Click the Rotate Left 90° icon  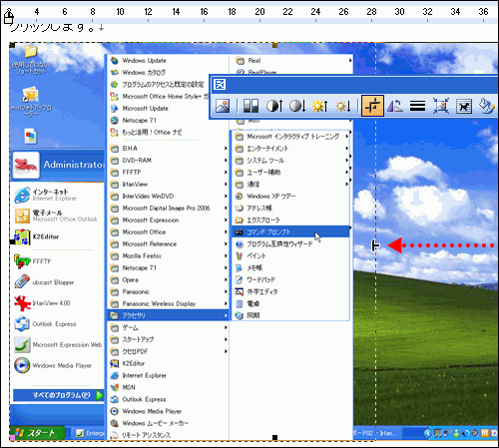[x=395, y=106]
